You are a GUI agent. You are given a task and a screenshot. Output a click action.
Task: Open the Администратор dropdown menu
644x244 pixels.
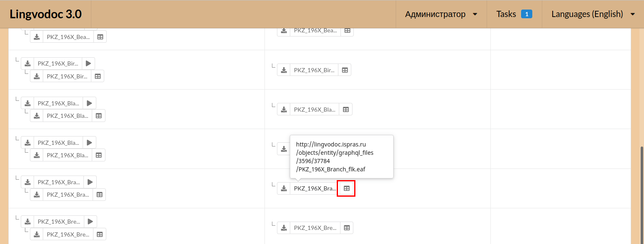coord(435,14)
